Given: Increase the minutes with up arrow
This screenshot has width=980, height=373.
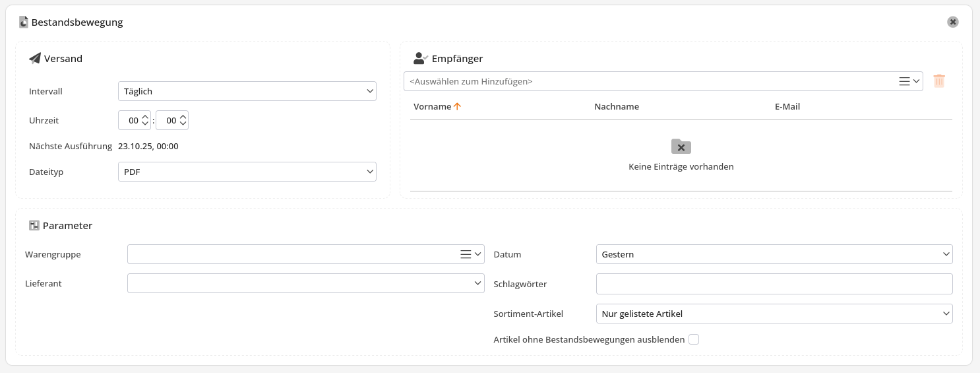Looking at the screenshot, I should 183,116.
